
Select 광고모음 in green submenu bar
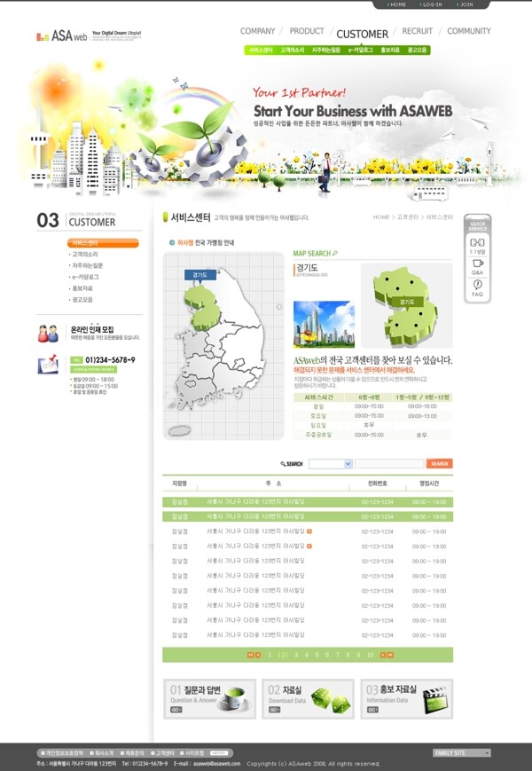click(417, 51)
